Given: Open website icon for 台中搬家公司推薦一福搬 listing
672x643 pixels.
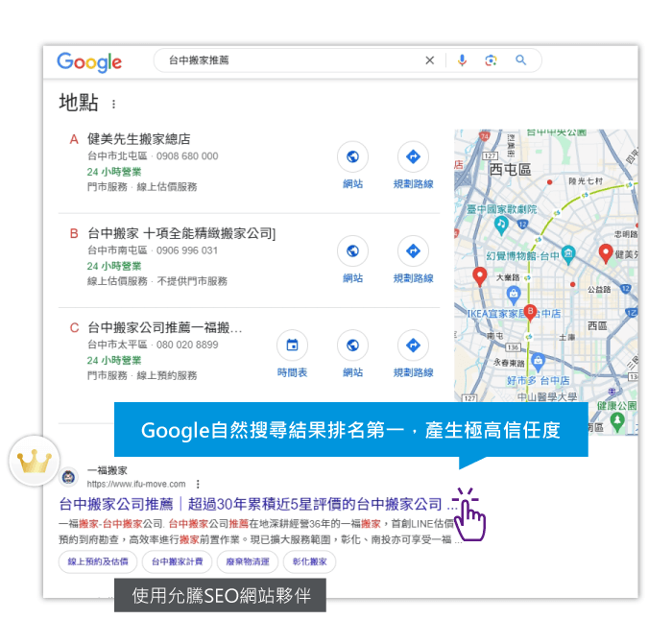Looking at the screenshot, I should (352, 345).
